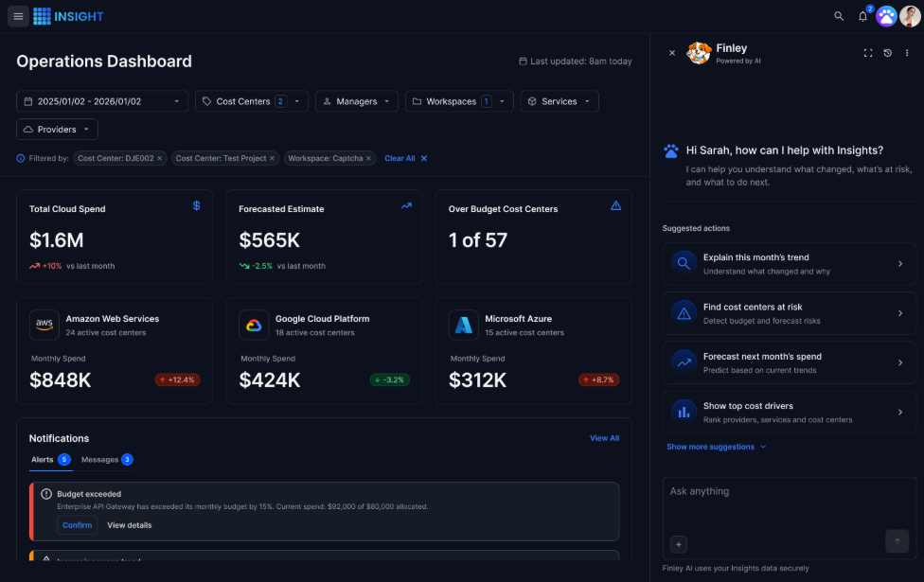Click the Finley paw assistant icon
Screen dimensions: 924x582
pos(886,16)
